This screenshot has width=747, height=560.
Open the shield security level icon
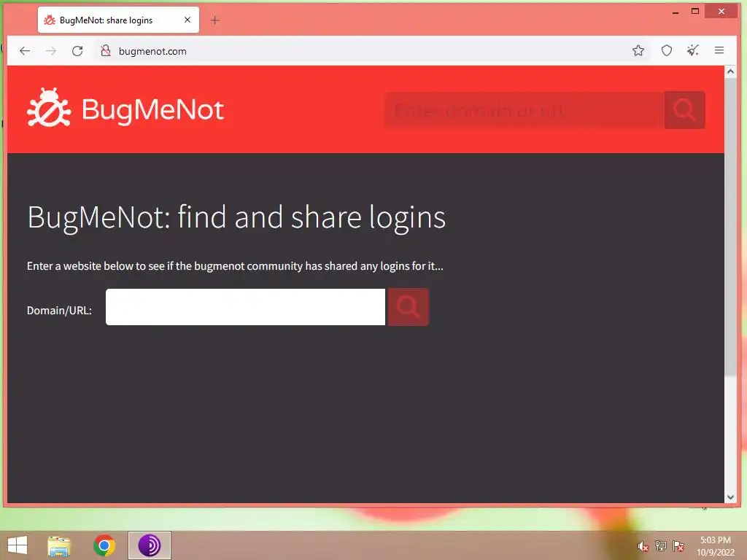click(x=667, y=50)
